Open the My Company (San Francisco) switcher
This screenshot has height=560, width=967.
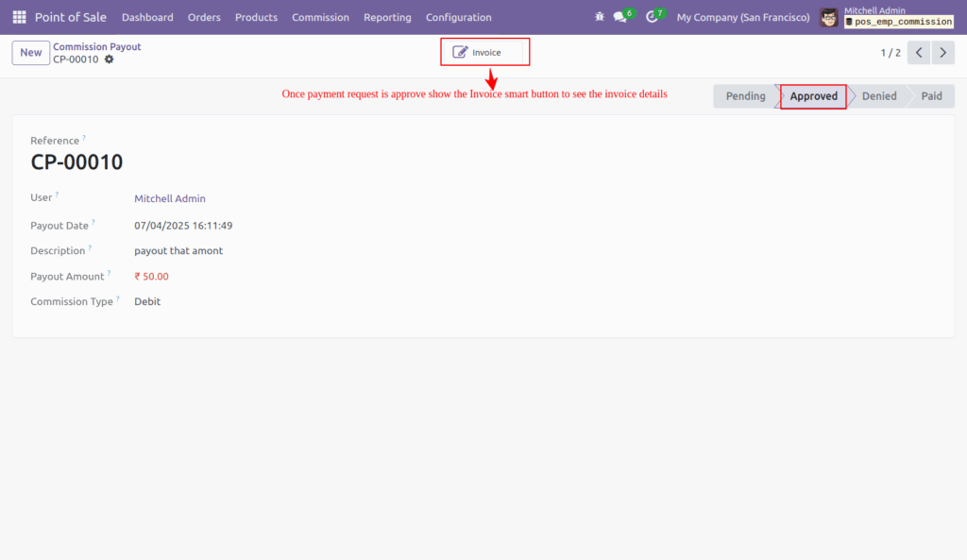click(x=742, y=16)
